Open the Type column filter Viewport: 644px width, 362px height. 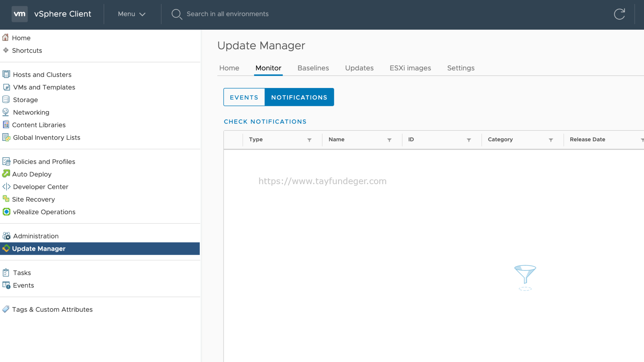coord(310,140)
